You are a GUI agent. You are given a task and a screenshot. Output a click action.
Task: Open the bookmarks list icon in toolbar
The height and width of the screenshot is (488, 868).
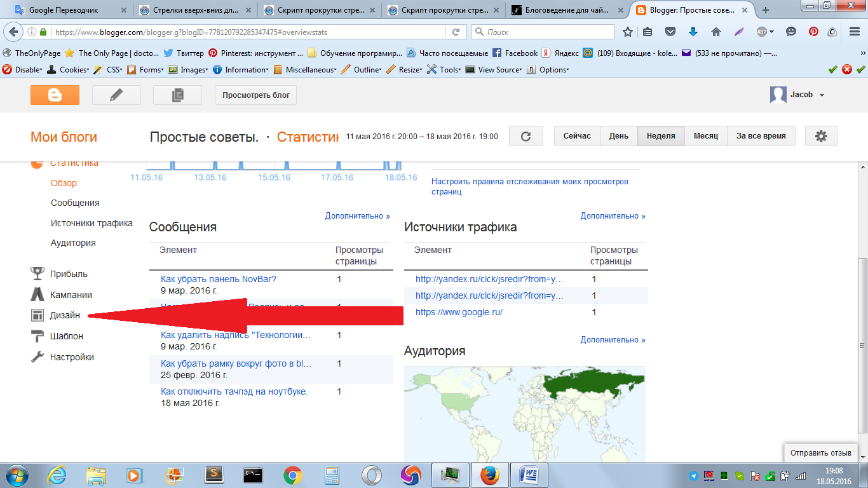648,32
